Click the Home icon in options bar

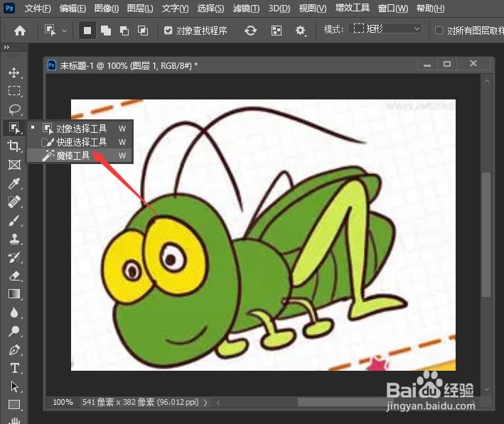(20, 31)
